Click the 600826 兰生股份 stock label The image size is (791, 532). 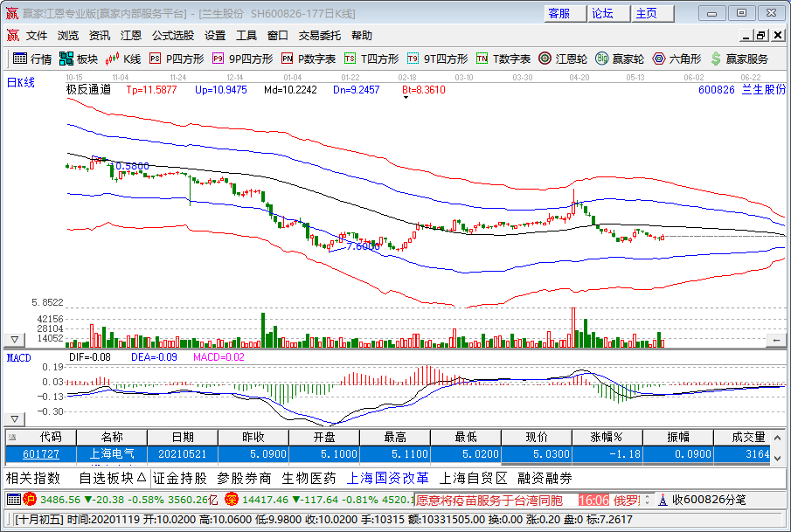coord(742,90)
